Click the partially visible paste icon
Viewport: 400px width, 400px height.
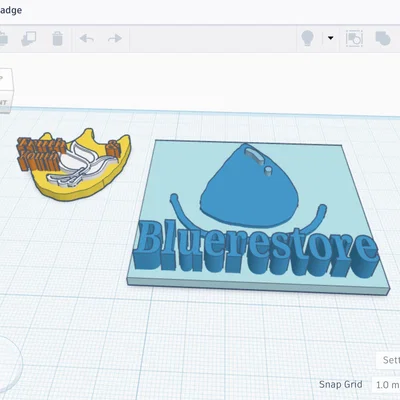coord(3,38)
